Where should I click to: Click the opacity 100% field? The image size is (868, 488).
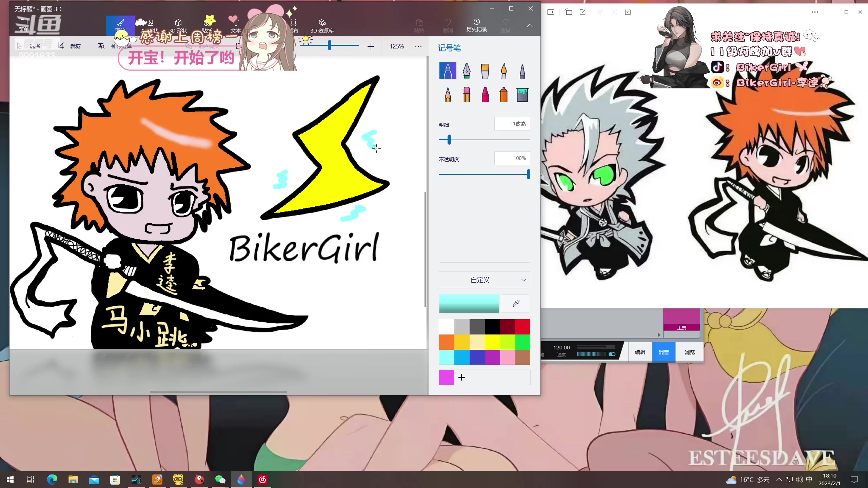pyautogui.click(x=512, y=158)
